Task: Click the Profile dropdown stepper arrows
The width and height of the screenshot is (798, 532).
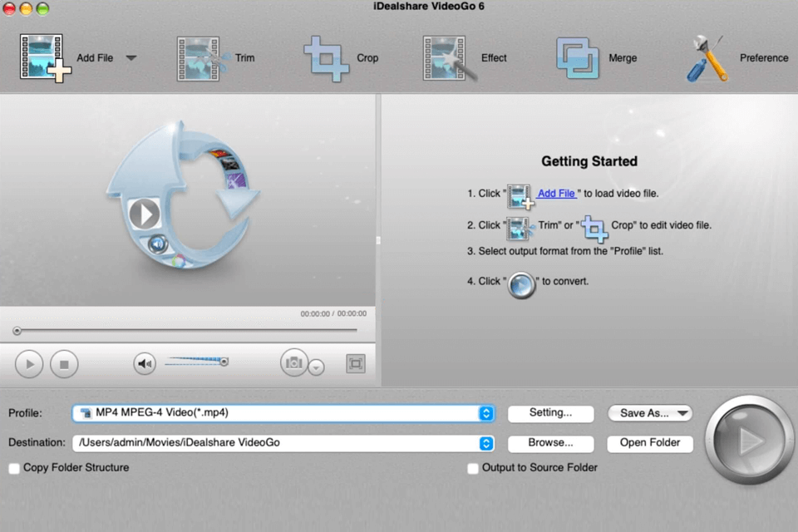Action: coord(486,413)
